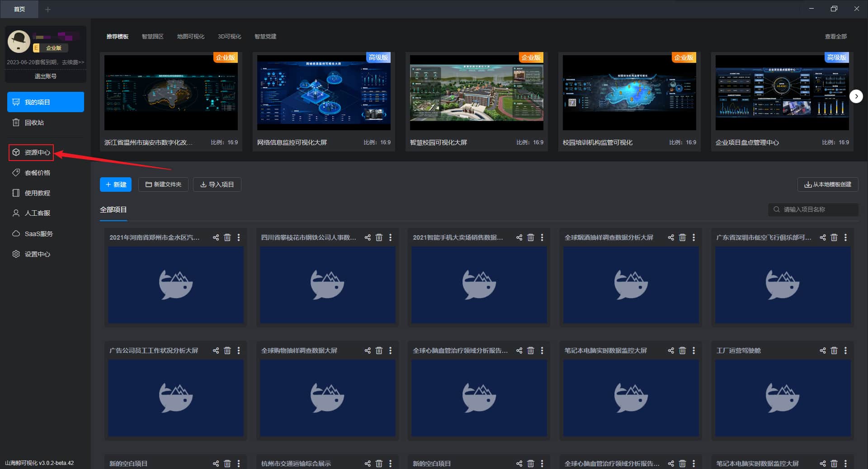Add a new tab with plus icon
The image size is (868, 469).
pyautogui.click(x=48, y=9)
